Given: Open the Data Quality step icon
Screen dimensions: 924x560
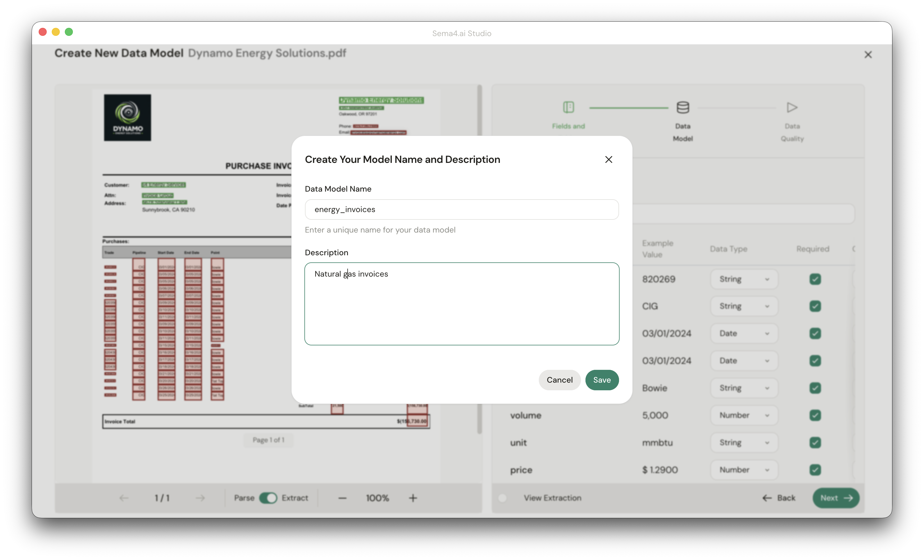Looking at the screenshot, I should tap(792, 107).
